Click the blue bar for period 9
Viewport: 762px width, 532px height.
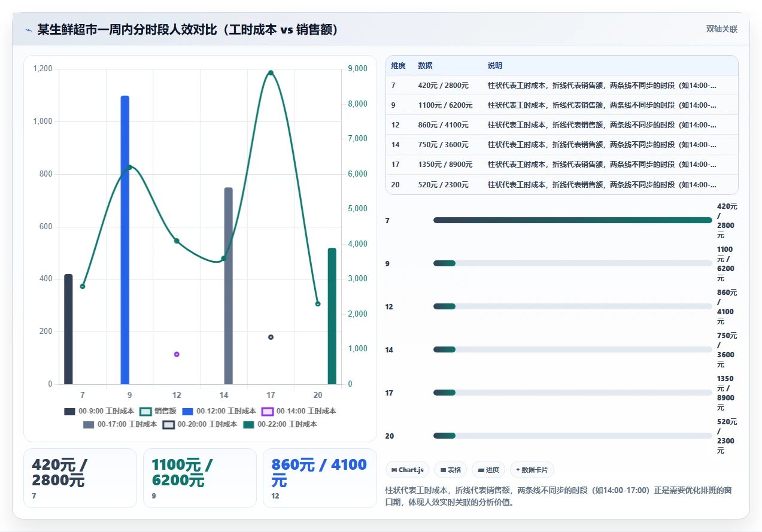pyautogui.click(x=125, y=240)
